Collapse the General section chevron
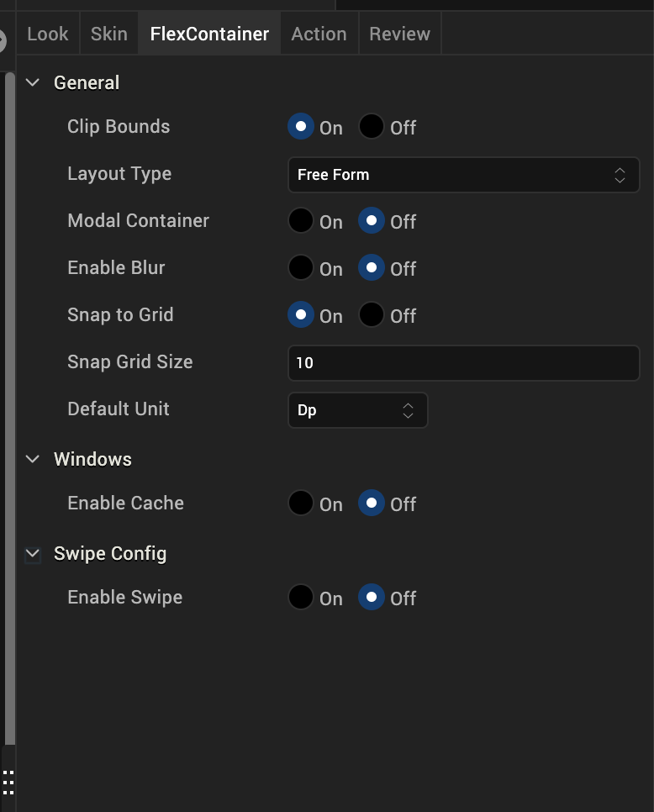The height and width of the screenshot is (812, 654). tap(33, 82)
